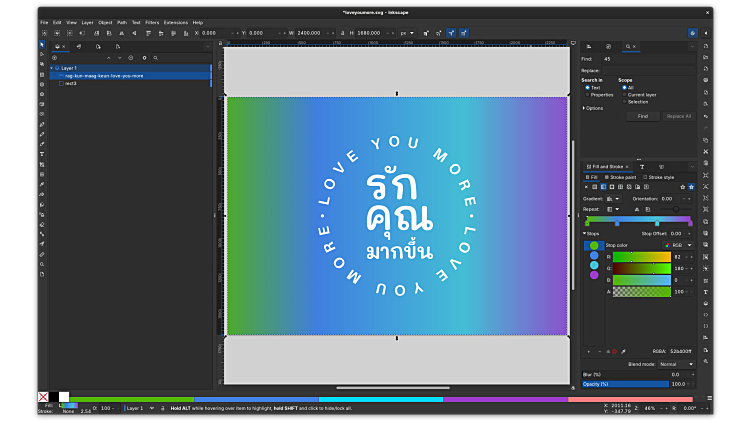752x423 pixels.
Task: Click the color picker eyedropper in Stops panel
Action: coord(623,352)
